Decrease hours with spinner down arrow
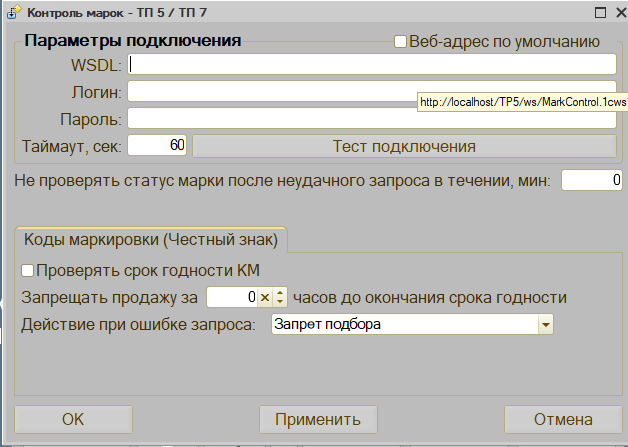 point(280,302)
